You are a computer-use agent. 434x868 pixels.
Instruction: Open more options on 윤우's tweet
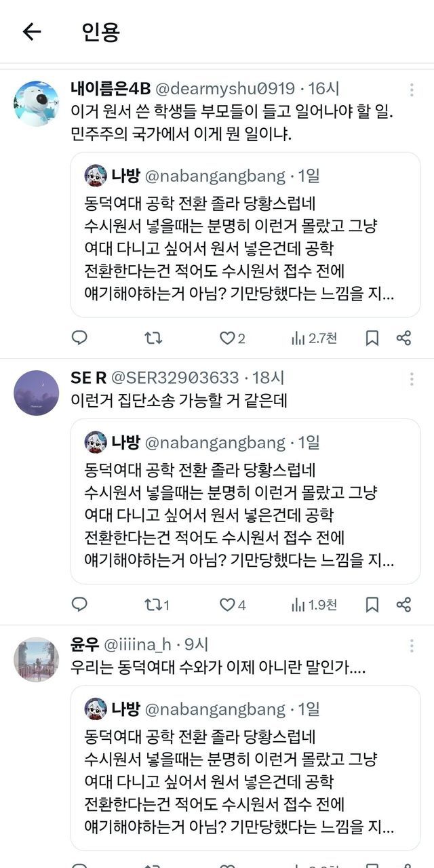tap(412, 646)
